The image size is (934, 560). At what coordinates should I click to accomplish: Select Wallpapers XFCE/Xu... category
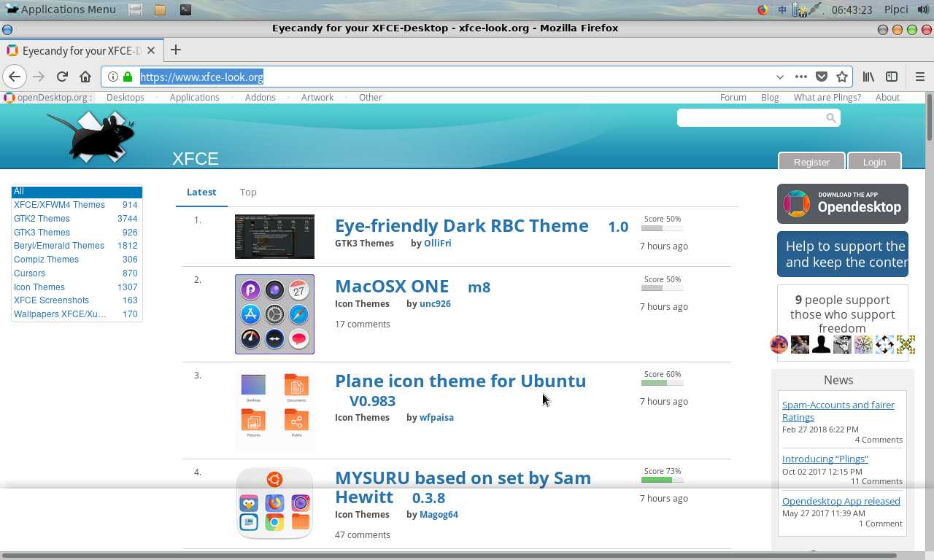(x=77, y=314)
